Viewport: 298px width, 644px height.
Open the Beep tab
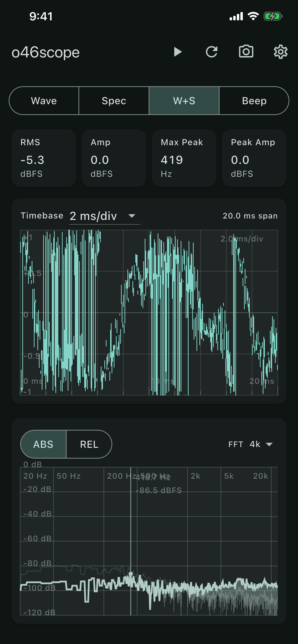pos(254,101)
